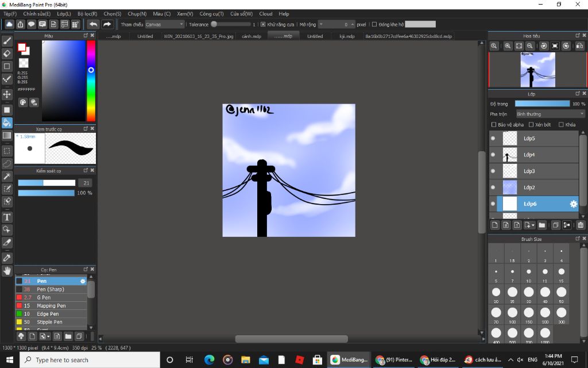Select the Edge Pen brush

(51, 314)
